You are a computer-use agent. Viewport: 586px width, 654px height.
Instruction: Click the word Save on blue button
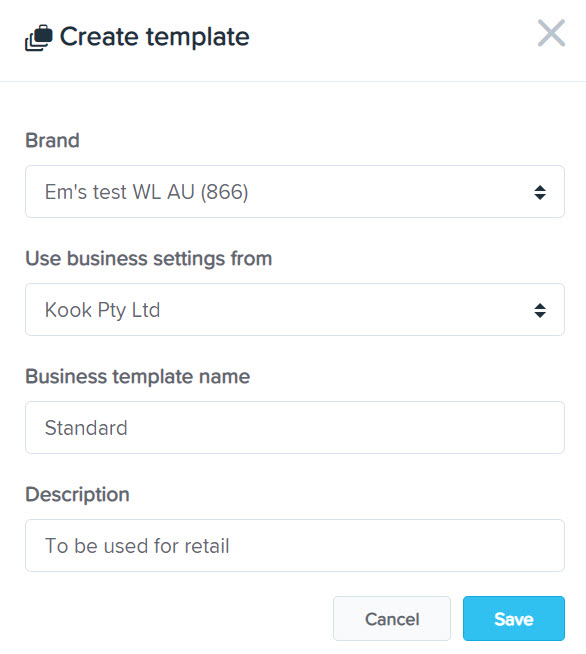point(514,619)
